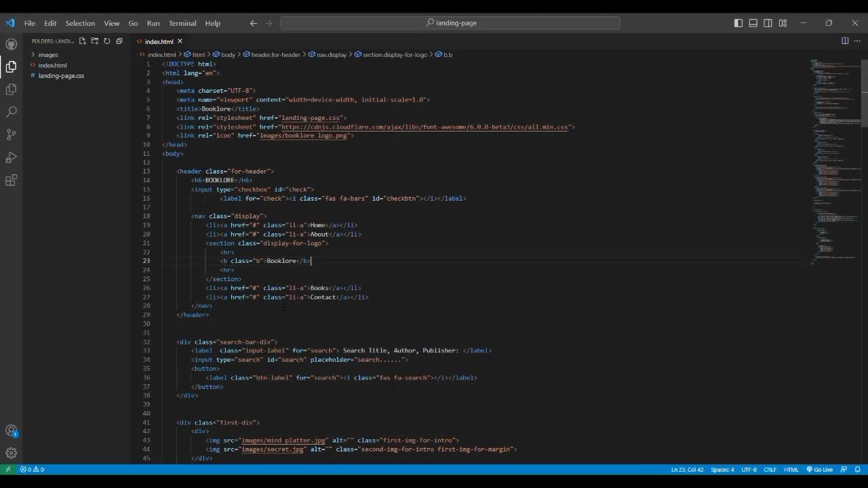Click the New File icon in explorer
The image size is (868, 488).
83,41
